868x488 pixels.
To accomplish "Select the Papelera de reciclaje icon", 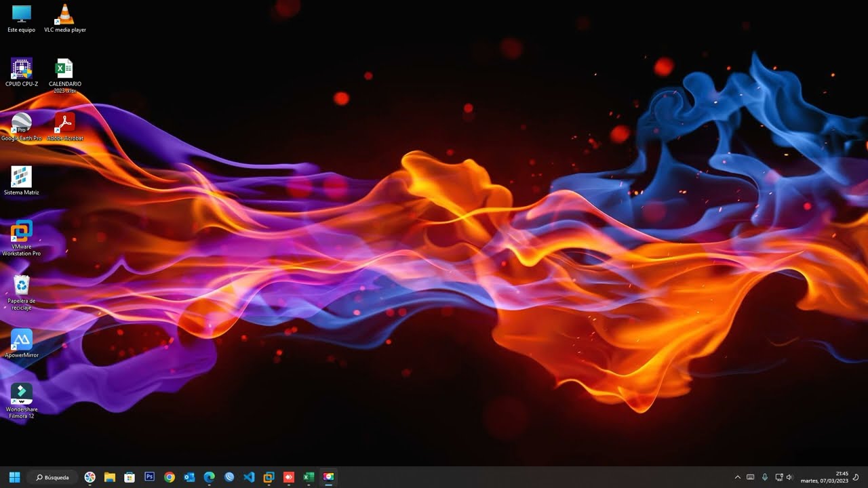I will (22, 293).
